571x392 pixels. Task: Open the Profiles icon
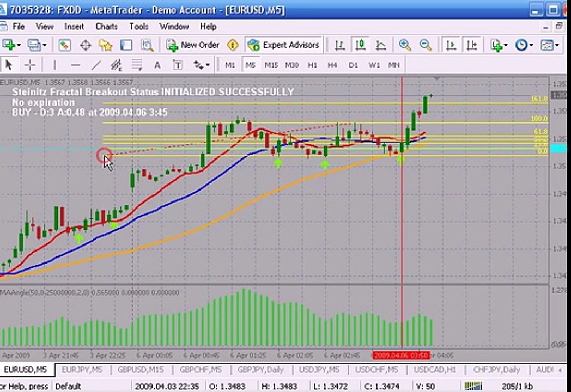[x=34, y=45]
